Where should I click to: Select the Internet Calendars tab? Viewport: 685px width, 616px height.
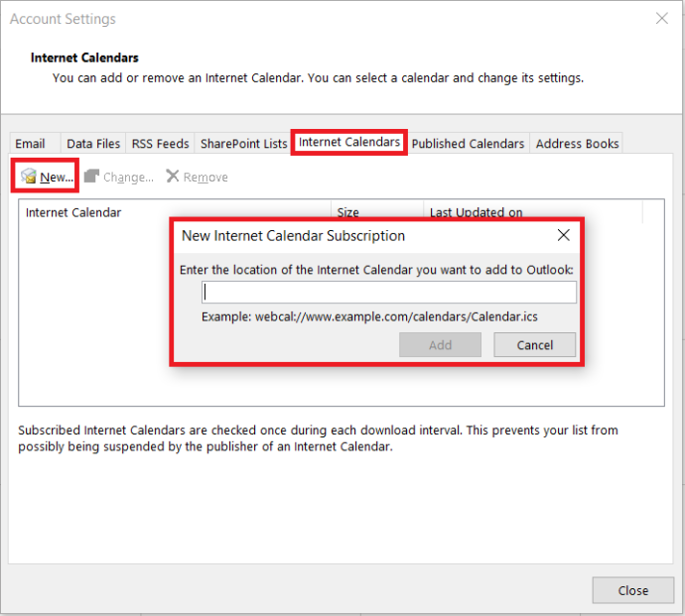(349, 143)
